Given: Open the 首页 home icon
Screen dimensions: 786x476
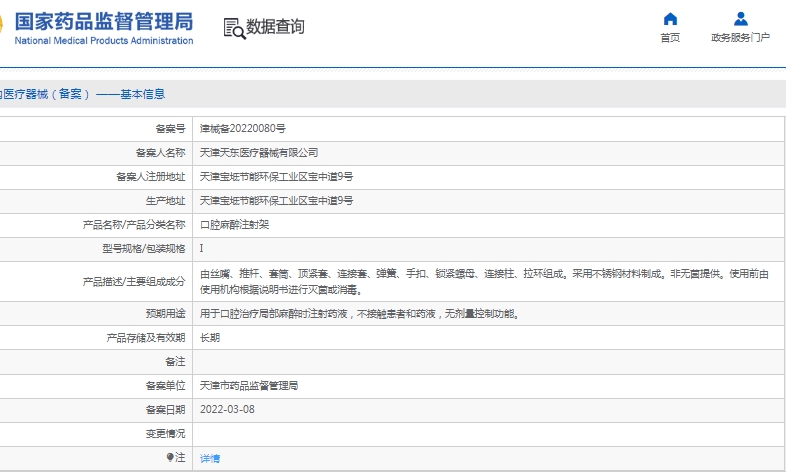Looking at the screenshot, I should pyautogui.click(x=670, y=19).
